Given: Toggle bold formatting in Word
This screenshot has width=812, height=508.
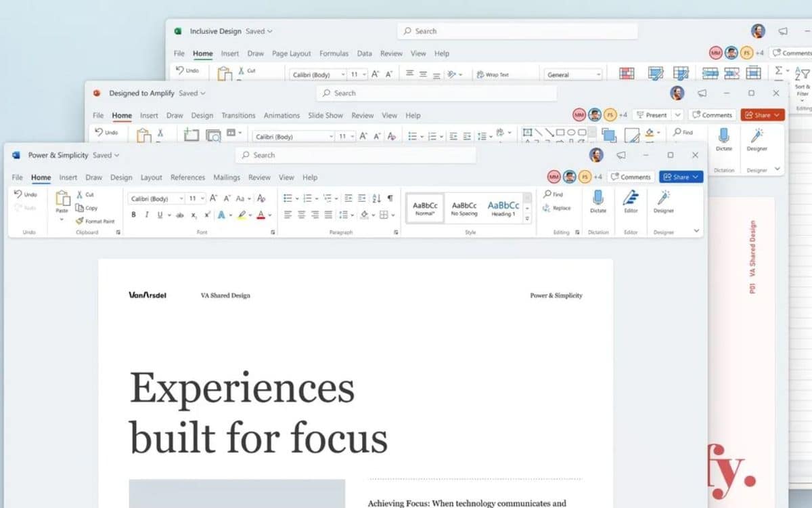Looking at the screenshot, I should pyautogui.click(x=134, y=215).
